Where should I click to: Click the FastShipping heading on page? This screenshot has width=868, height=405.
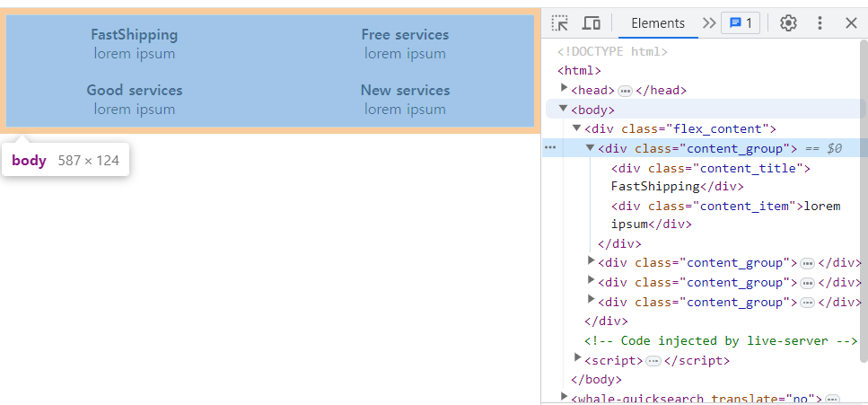click(x=135, y=35)
